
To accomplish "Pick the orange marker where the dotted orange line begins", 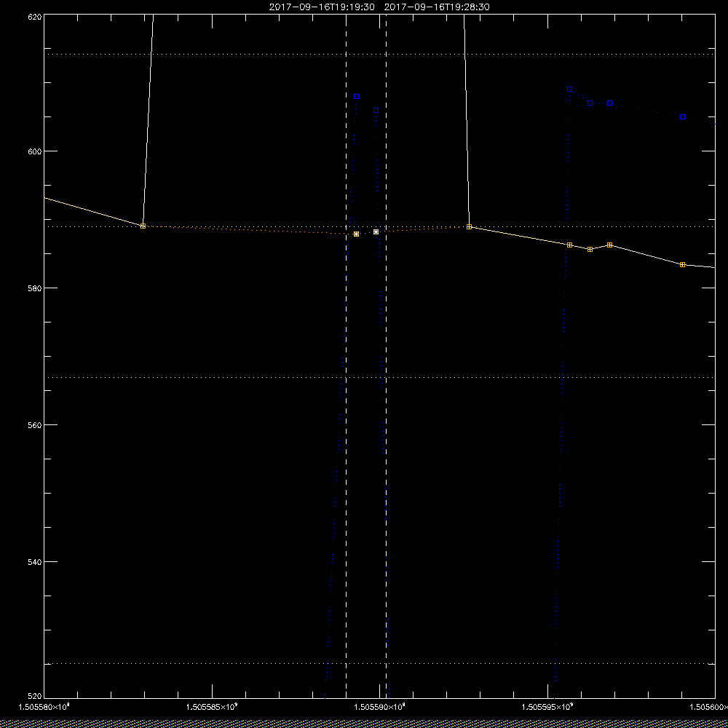I will coord(143,226).
